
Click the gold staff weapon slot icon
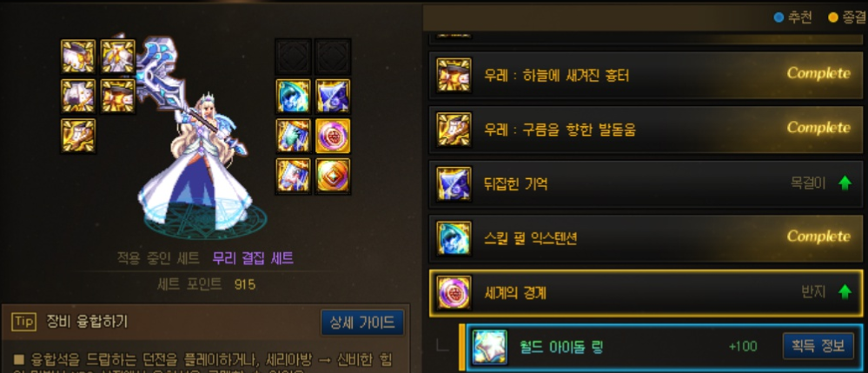click(78, 136)
